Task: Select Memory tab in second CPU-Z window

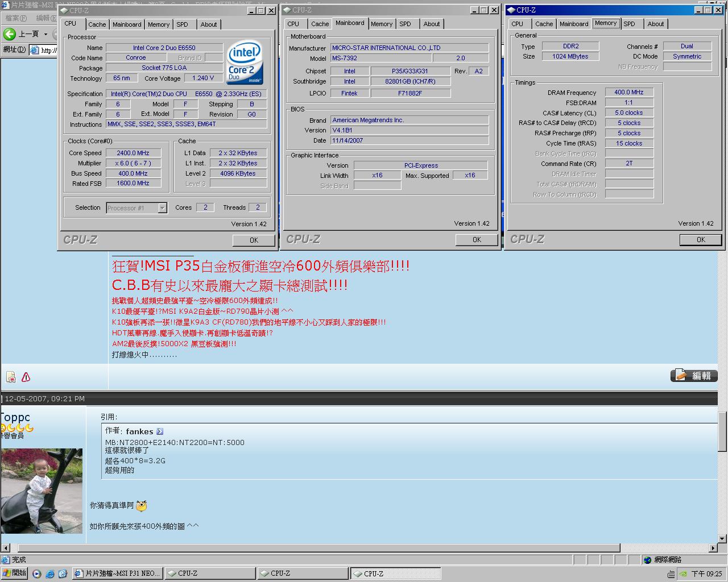Action: (382, 24)
